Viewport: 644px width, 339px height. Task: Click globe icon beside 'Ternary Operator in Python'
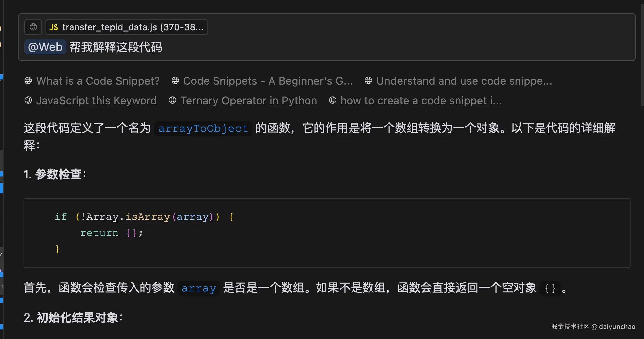(x=173, y=100)
